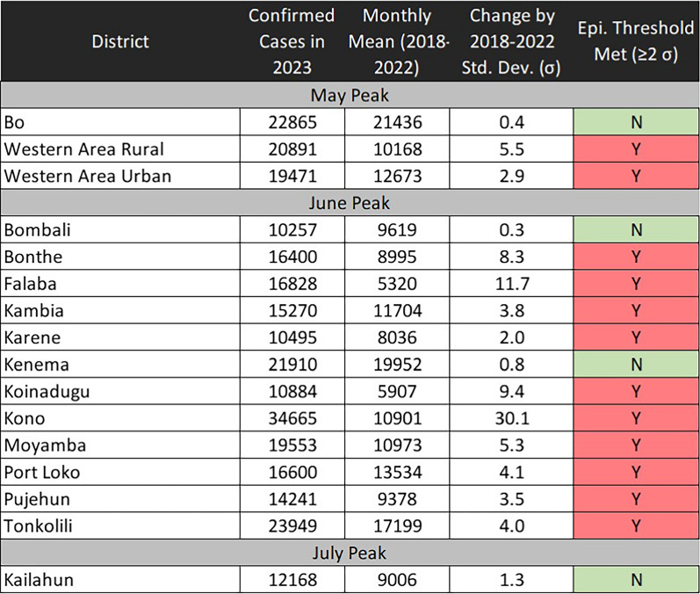Click the Monthly Mean (2018-2022) header
The image size is (700, 594).
[x=397, y=41]
